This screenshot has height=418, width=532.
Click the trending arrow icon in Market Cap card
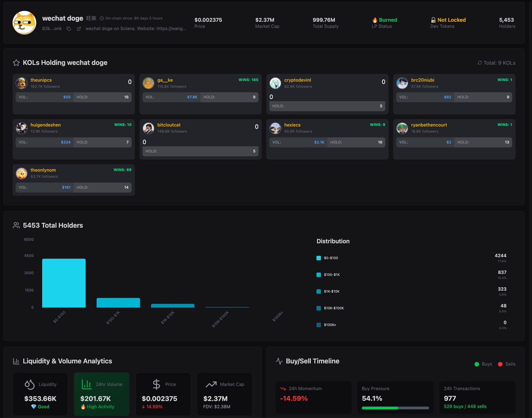[211, 384]
